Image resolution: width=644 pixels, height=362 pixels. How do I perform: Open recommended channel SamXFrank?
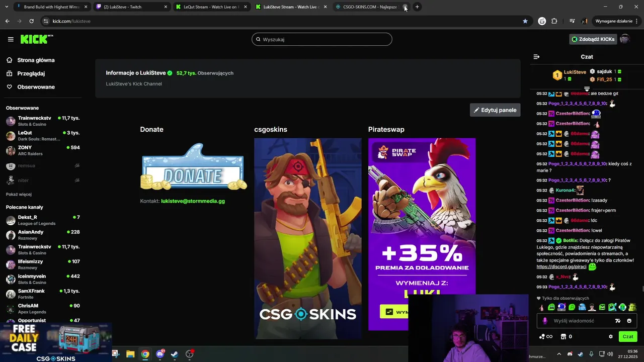[x=43, y=294]
